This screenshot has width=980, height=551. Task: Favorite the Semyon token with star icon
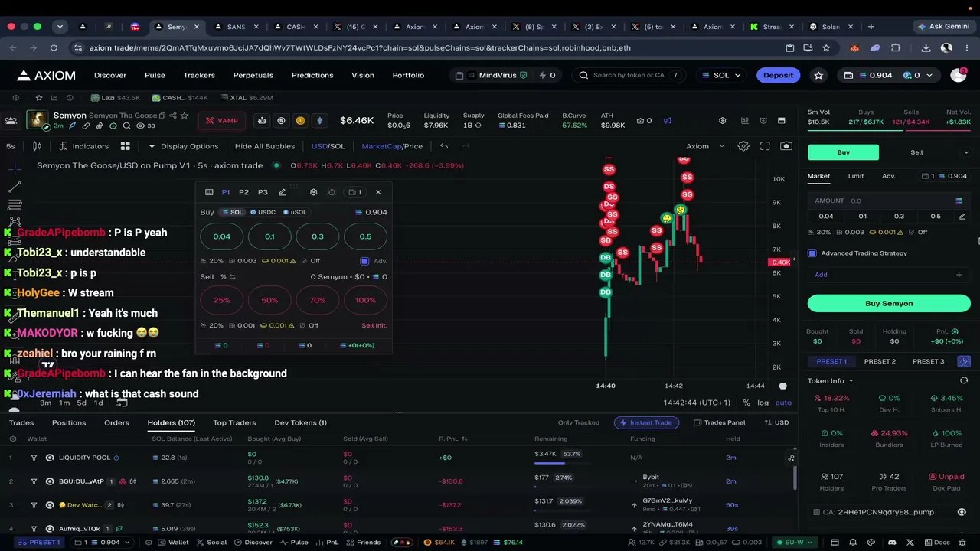pos(184,116)
